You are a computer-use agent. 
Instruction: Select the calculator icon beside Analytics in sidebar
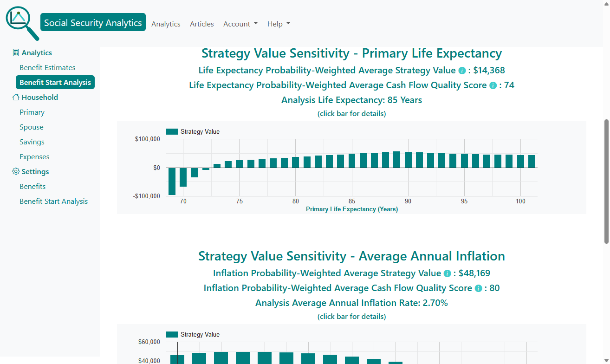click(15, 52)
